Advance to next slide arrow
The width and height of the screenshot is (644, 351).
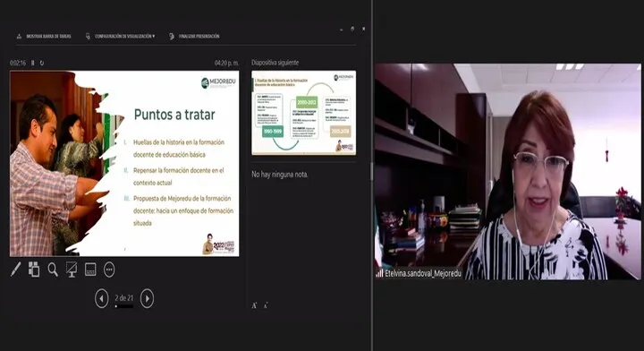click(147, 298)
